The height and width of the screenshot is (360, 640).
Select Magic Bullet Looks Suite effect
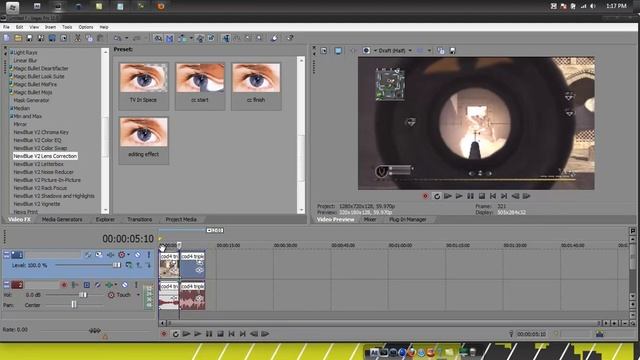tap(39, 76)
